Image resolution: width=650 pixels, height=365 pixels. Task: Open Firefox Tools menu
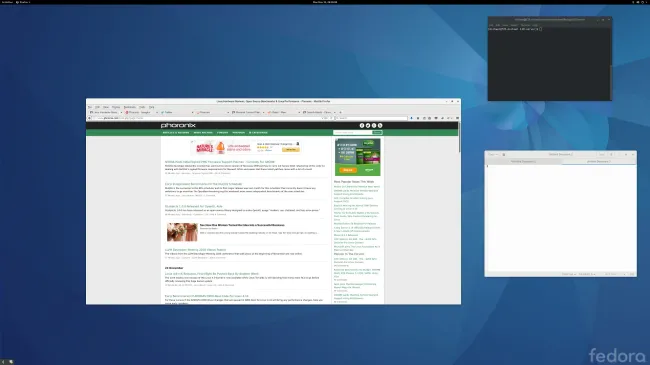click(x=142, y=107)
